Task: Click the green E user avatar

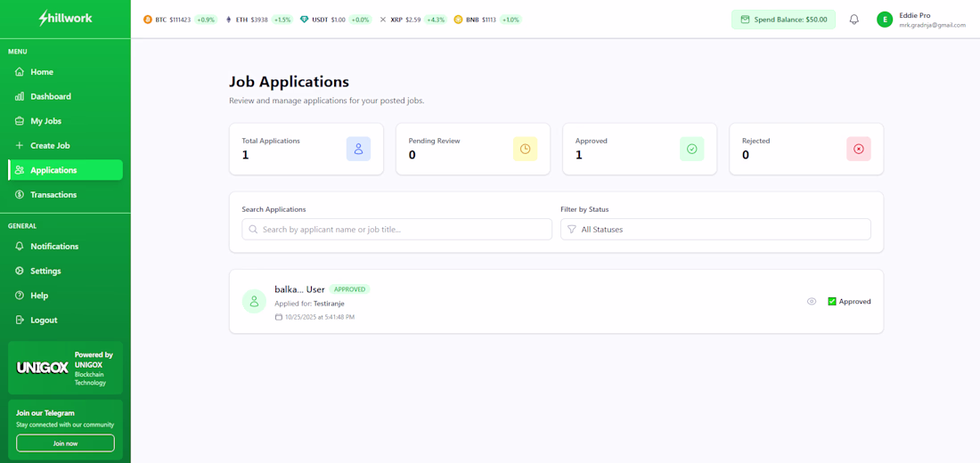Action: (x=885, y=20)
